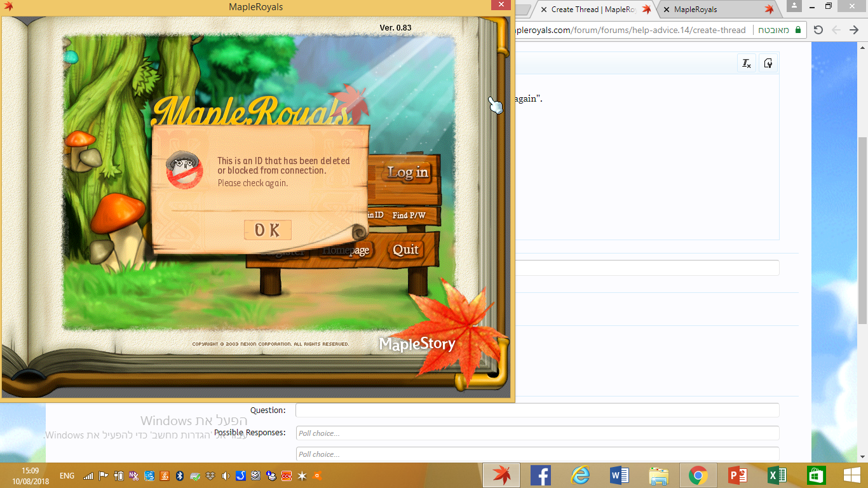Click the volume speaker tray icon
The height and width of the screenshot is (488, 868).
[226, 475]
